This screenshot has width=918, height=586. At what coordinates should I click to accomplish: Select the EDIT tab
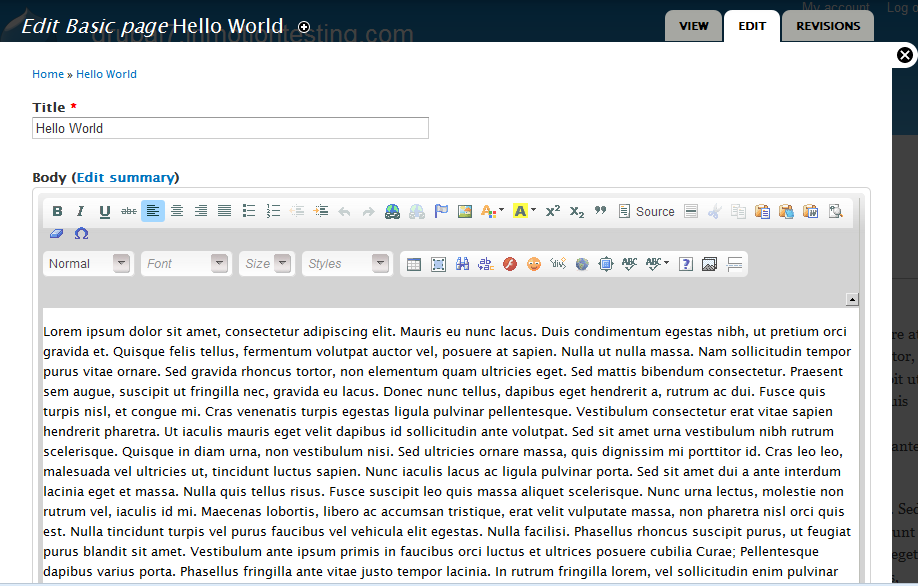click(752, 26)
